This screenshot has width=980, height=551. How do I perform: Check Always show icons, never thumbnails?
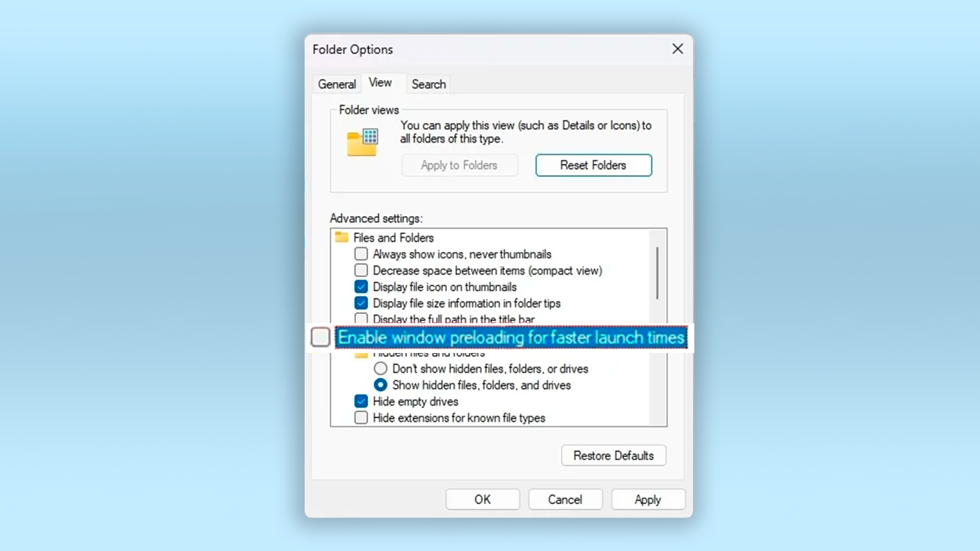361,254
